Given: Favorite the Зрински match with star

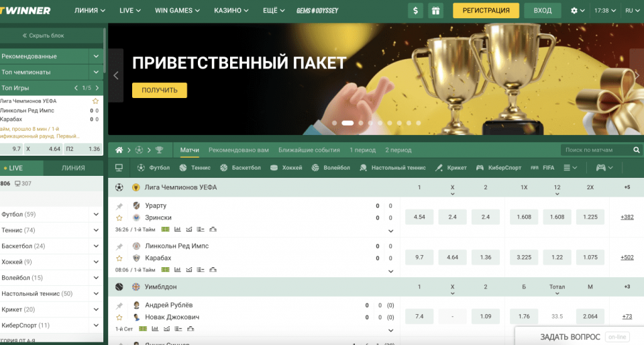Looking at the screenshot, I should [119, 217].
